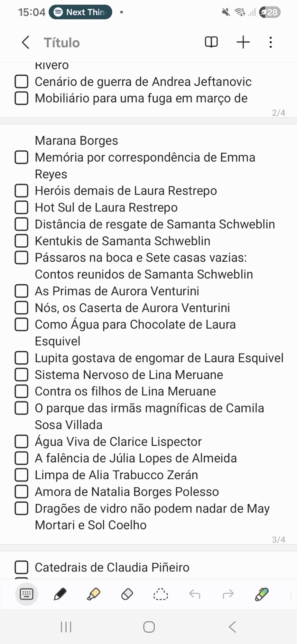Select the Highlighter tool
The height and width of the screenshot is (644, 297).
point(94,594)
